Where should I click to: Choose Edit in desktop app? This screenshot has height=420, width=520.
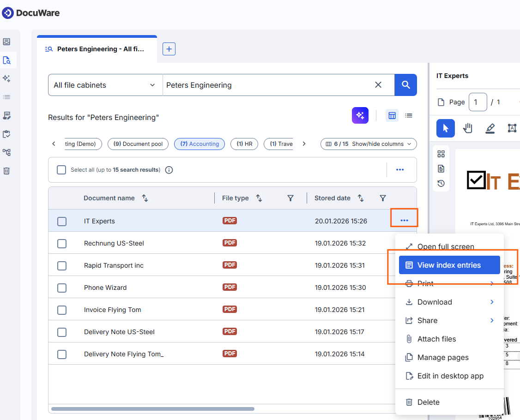point(449,376)
